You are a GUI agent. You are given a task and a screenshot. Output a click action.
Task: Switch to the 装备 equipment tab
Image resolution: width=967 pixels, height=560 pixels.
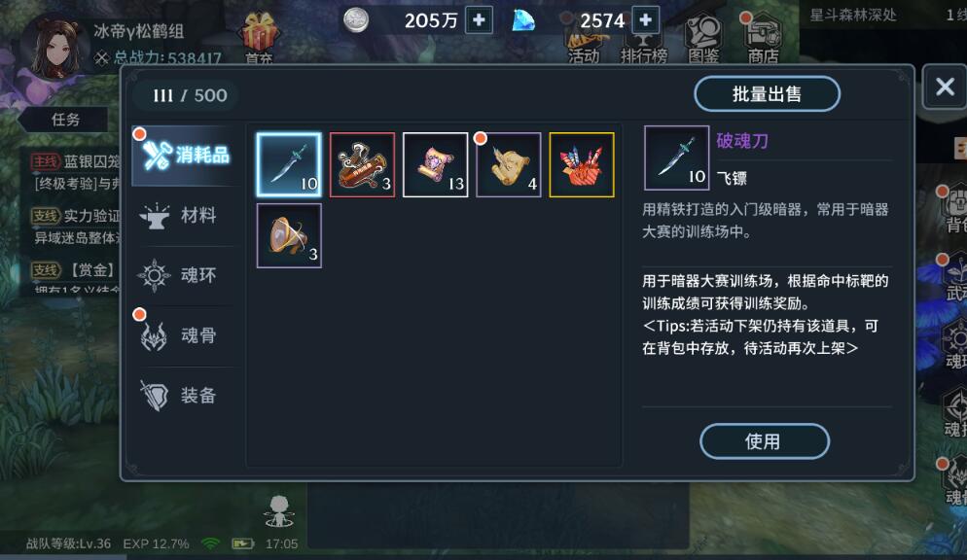point(186,396)
